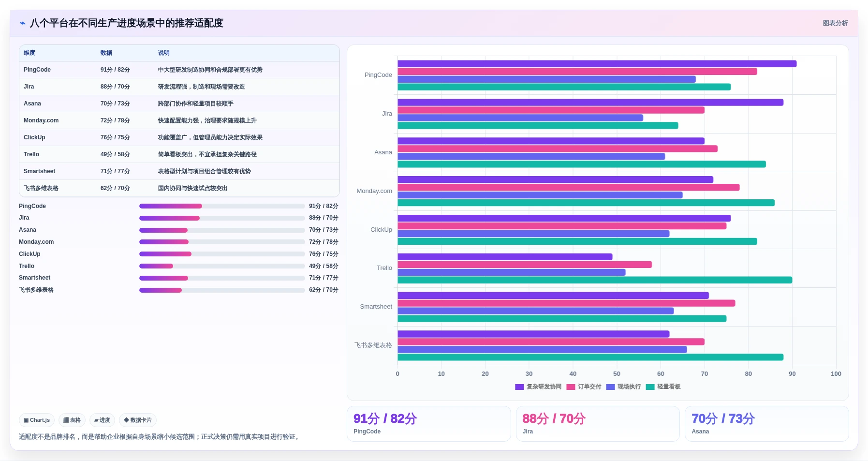Click the blue title icon before the heading
Image resolution: width=868 pixels, height=461 pixels.
coord(23,23)
